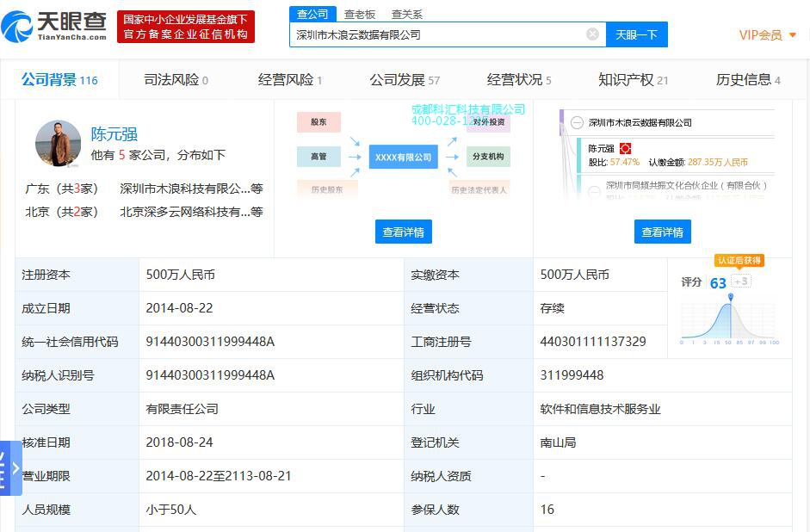This screenshot has width=810, height=532.
Task: Open the 公司背景 116 tab
Action: point(59,79)
